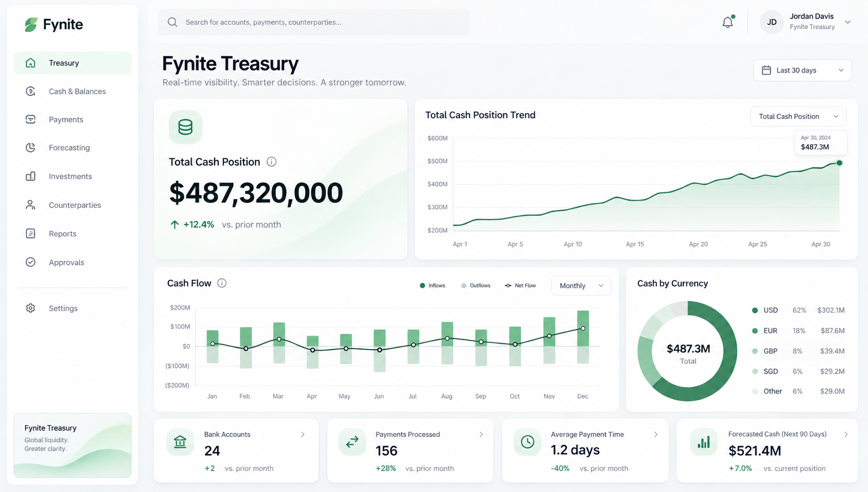The height and width of the screenshot is (492, 868).
Task: Expand the Jordan Davis account menu chevron
Action: click(x=848, y=22)
